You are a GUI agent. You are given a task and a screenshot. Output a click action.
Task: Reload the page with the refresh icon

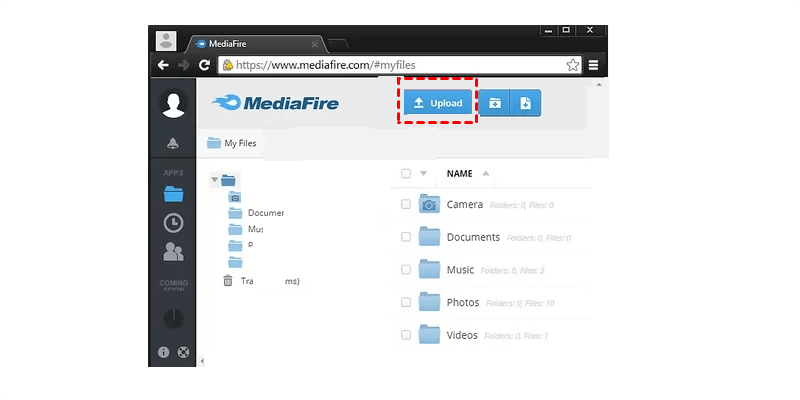coord(205,65)
